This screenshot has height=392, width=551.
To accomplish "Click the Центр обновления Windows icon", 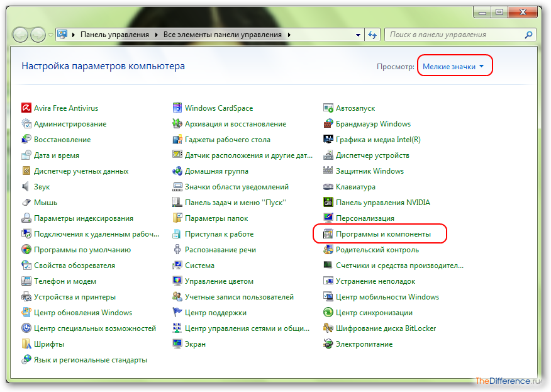I will (x=26, y=313).
